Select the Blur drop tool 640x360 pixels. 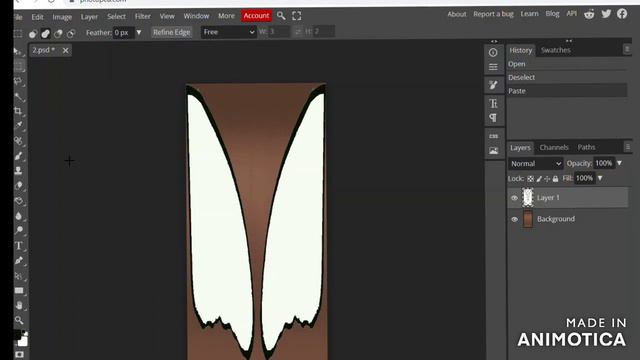pyautogui.click(x=18, y=216)
